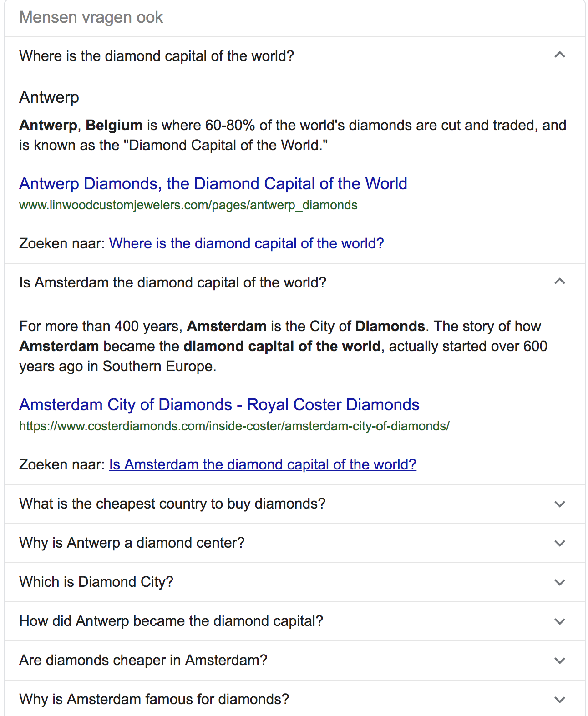Collapse the 'Is Amsterdam the diamond capital' chevron

pyautogui.click(x=560, y=282)
